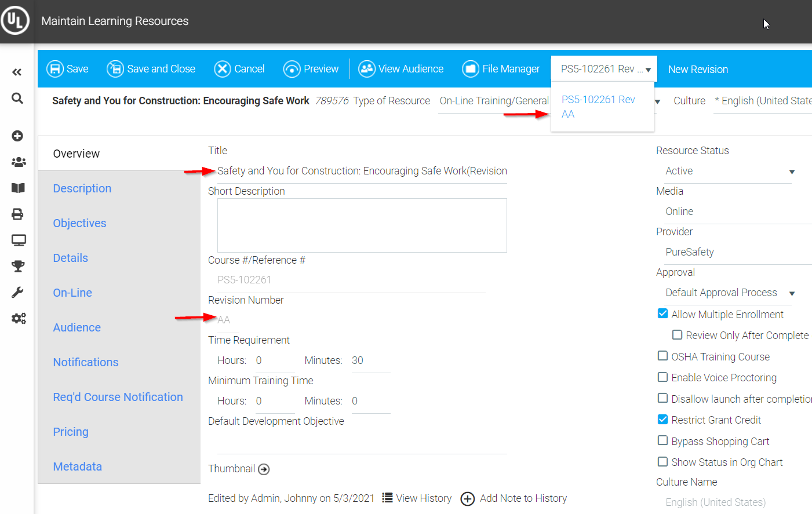Click the Save icon in the toolbar
This screenshot has width=812, height=514.
click(55, 69)
